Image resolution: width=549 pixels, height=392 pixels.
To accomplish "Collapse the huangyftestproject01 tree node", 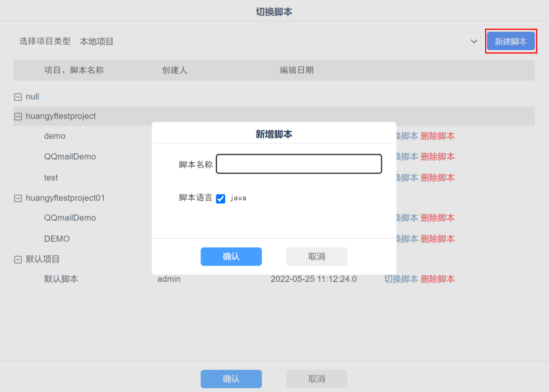I will pyautogui.click(x=18, y=199).
